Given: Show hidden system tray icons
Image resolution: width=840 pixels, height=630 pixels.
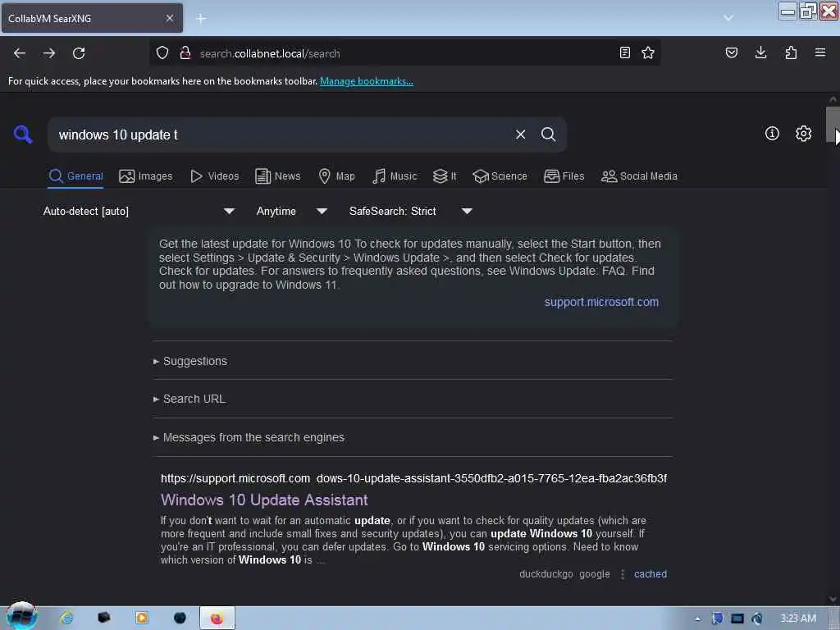Looking at the screenshot, I should pyautogui.click(x=697, y=619).
